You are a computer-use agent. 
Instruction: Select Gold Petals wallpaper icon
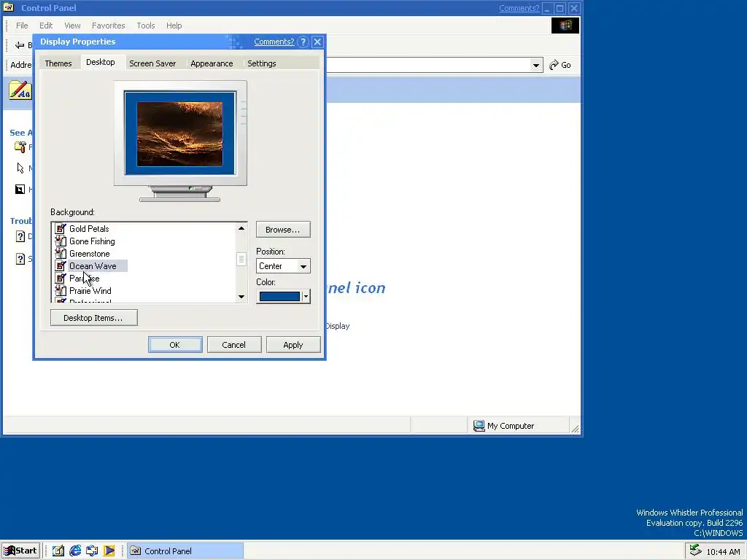coord(61,228)
